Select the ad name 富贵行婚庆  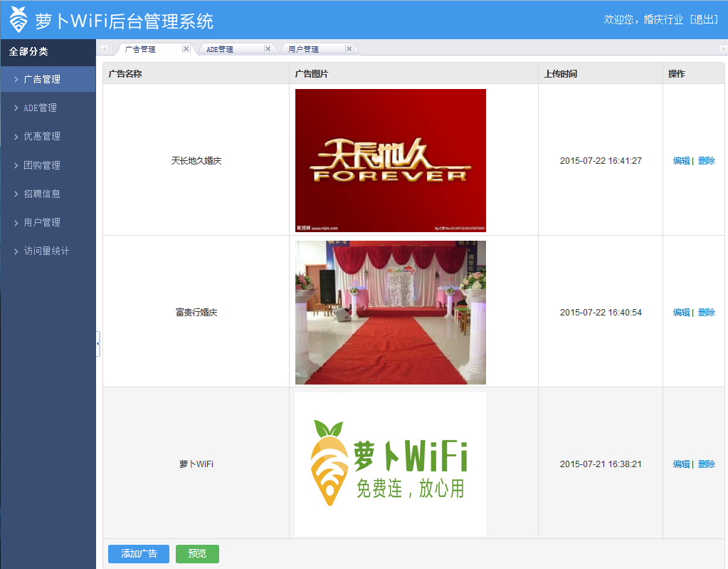(196, 313)
